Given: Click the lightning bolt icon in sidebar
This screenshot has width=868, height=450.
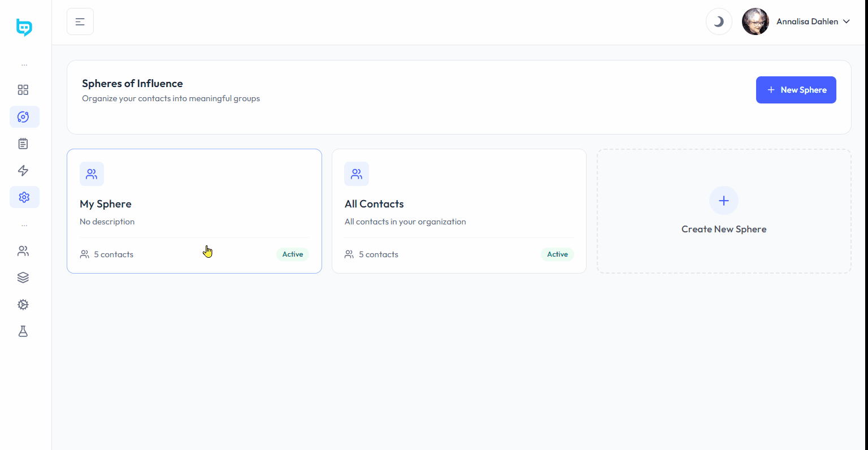Looking at the screenshot, I should 23,171.
